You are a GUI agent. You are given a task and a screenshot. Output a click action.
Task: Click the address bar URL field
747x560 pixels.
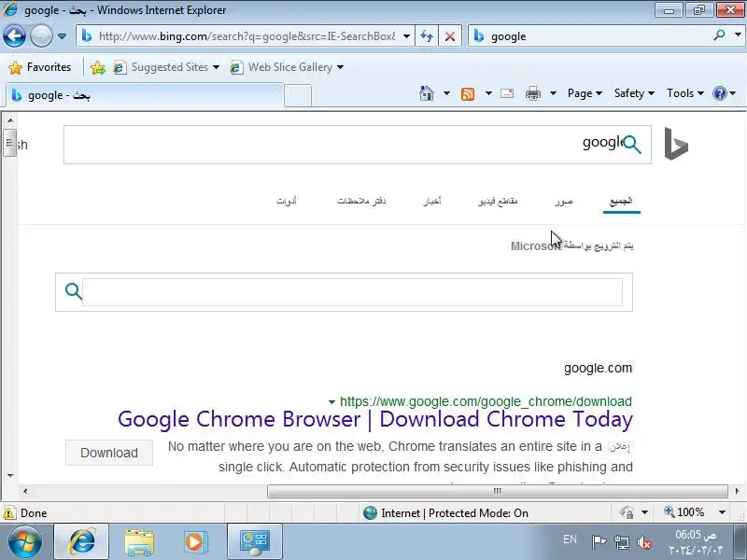tap(247, 36)
